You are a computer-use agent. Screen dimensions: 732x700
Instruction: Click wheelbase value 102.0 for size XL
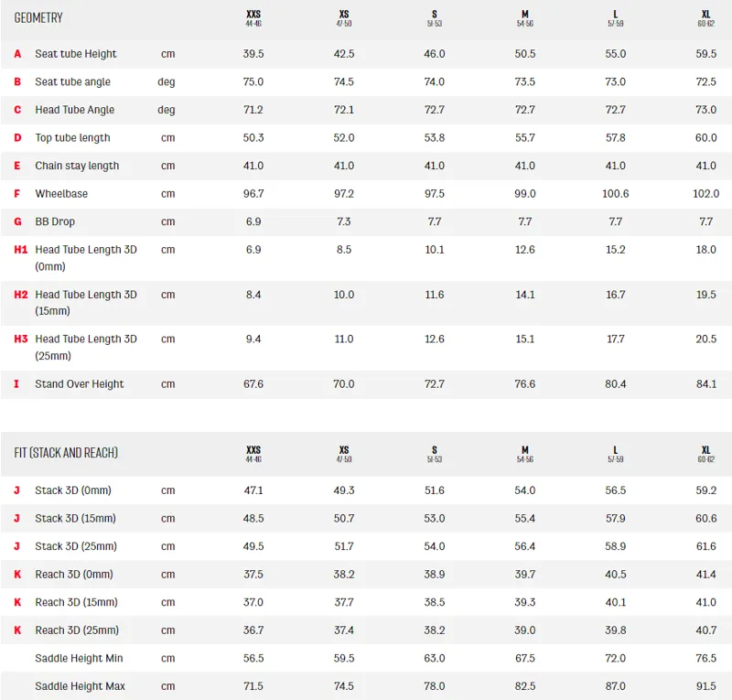(x=705, y=194)
